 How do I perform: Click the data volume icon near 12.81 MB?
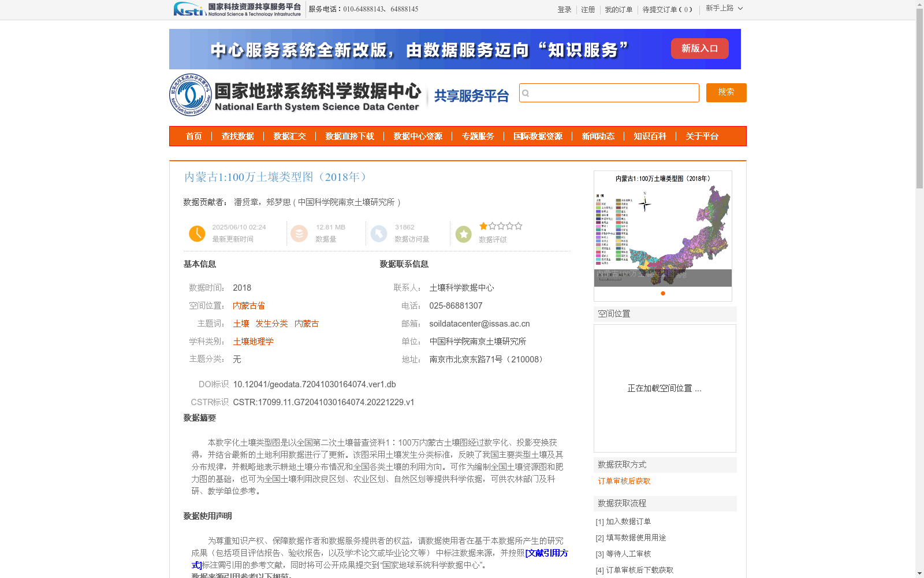pos(299,234)
